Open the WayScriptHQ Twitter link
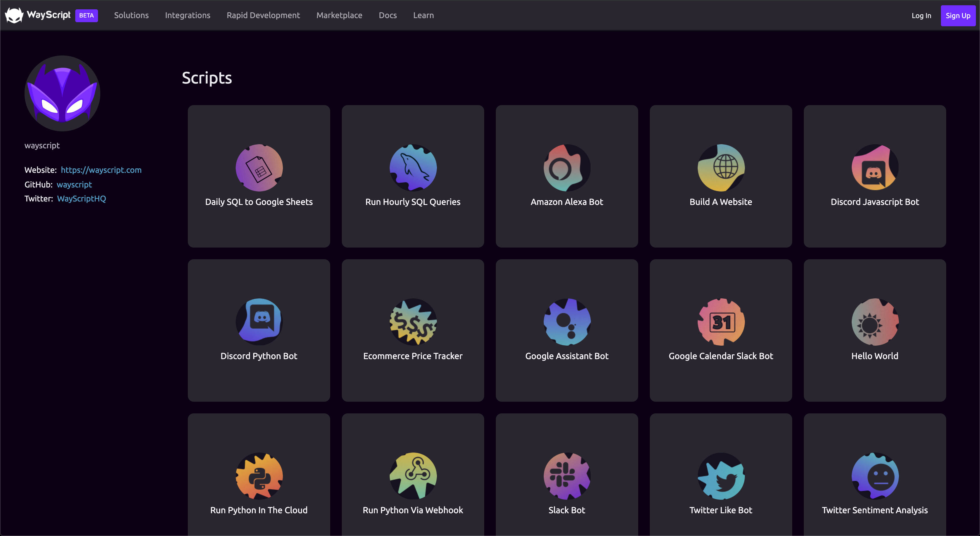Image resolution: width=980 pixels, height=536 pixels. pos(81,198)
